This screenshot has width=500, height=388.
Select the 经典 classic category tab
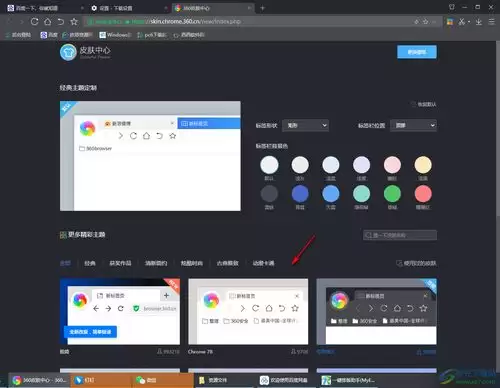[90, 263]
